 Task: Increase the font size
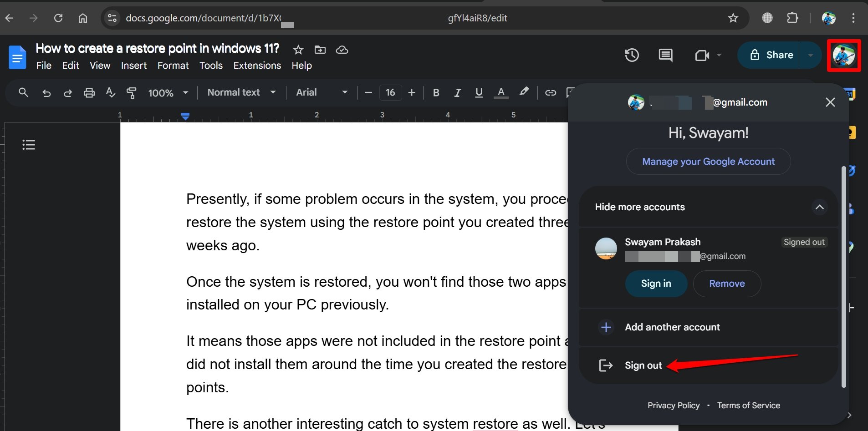[412, 93]
